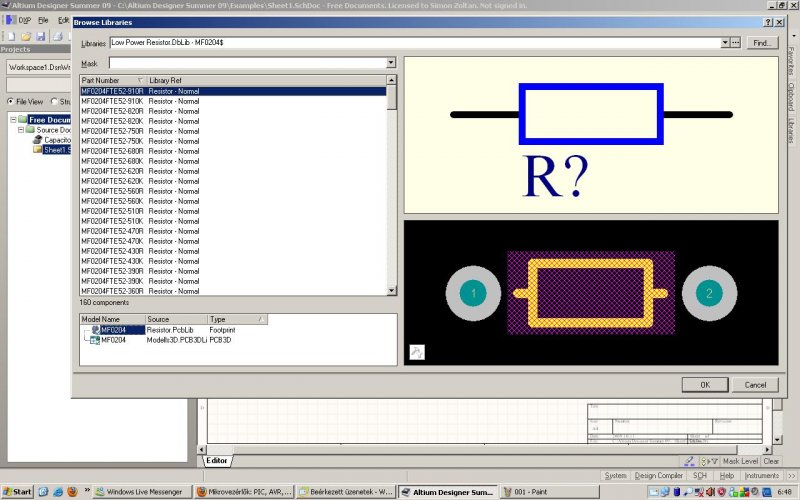The width and height of the screenshot is (800, 500).
Task: Click the Find... button
Action: 762,43
